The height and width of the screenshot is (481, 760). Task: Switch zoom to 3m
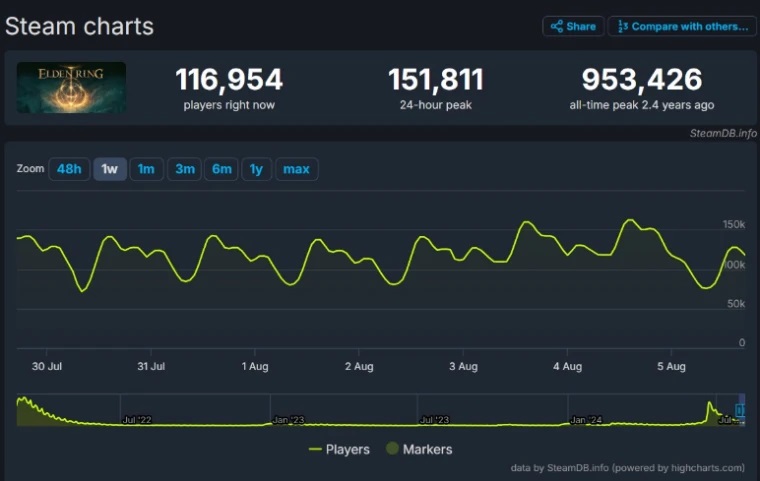click(x=184, y=169)
